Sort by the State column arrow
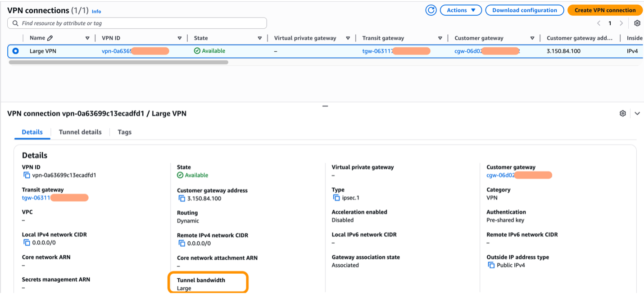Viewport: 644px width, 294px height. (260, 38)
